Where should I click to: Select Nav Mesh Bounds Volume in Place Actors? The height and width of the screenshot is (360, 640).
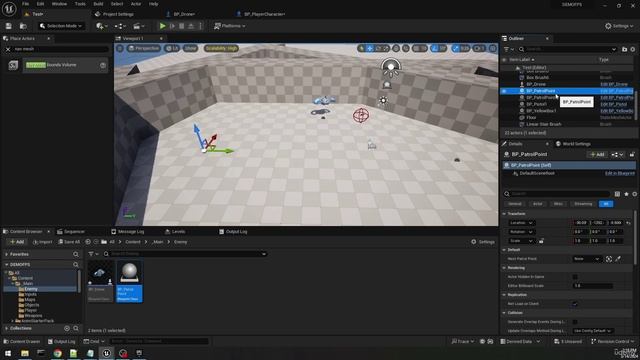point(65,65)
